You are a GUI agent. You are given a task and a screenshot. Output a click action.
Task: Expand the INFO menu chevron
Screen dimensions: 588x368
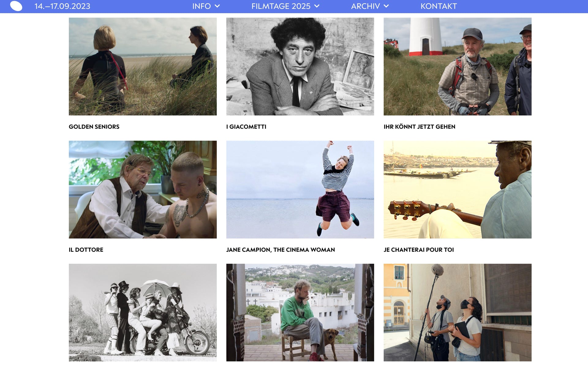tap(217, 6)
